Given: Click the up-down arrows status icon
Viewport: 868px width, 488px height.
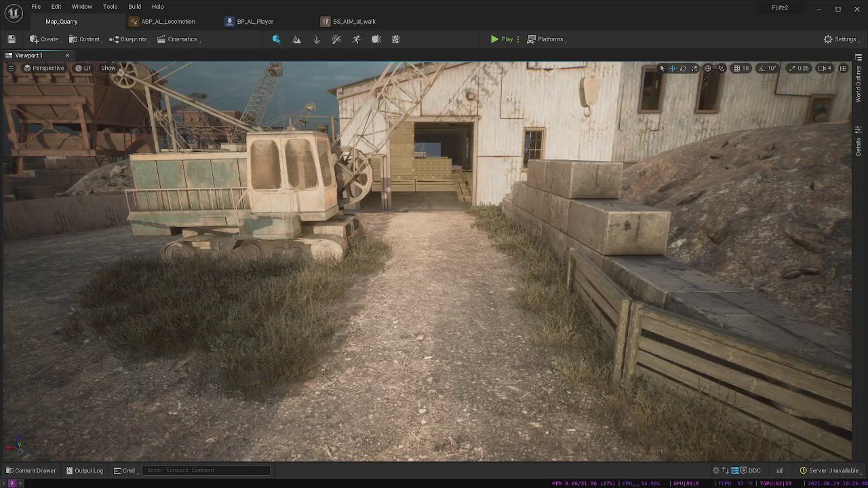Looking at the screenshot, I should (x=725, y=470).
